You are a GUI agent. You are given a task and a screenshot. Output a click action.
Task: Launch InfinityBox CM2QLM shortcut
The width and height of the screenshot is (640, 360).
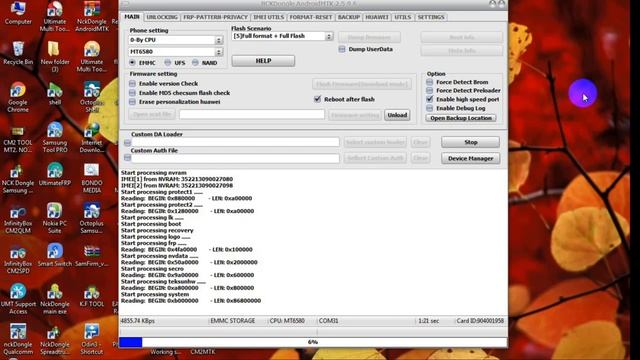[x=18, y=218]
